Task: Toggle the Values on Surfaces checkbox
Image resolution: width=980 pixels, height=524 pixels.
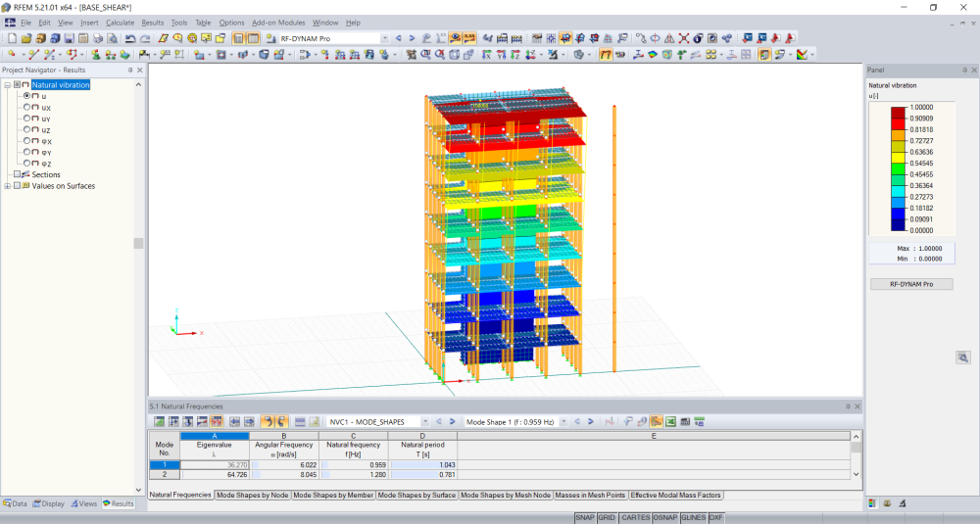Action: 17,186
